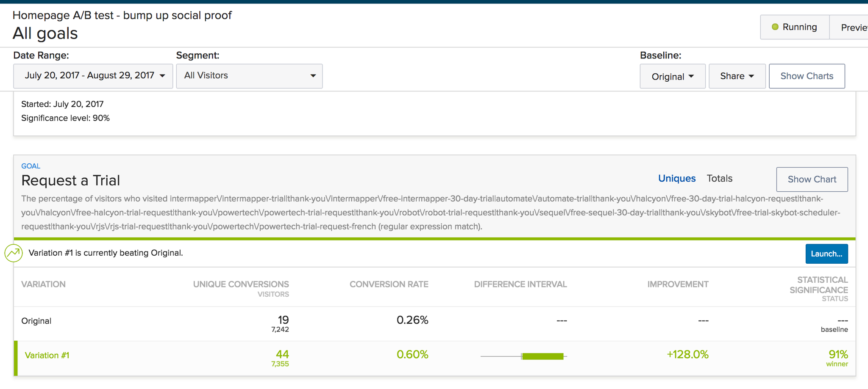Viewport: 868px width, 389px height.
Task: Click the 91% winner significance value
Action: [x=838, y=354]
